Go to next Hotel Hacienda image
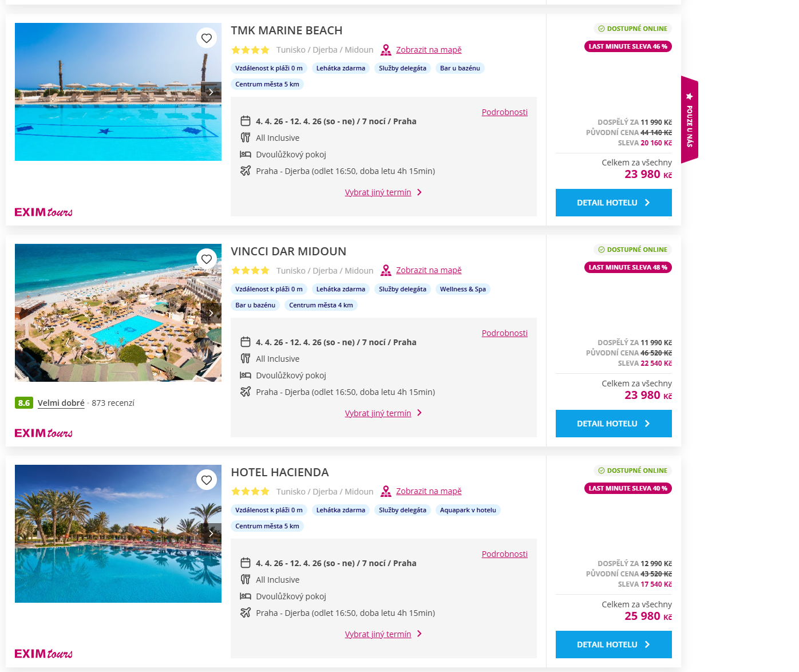 pyautogui.click(x=211, y=533)
